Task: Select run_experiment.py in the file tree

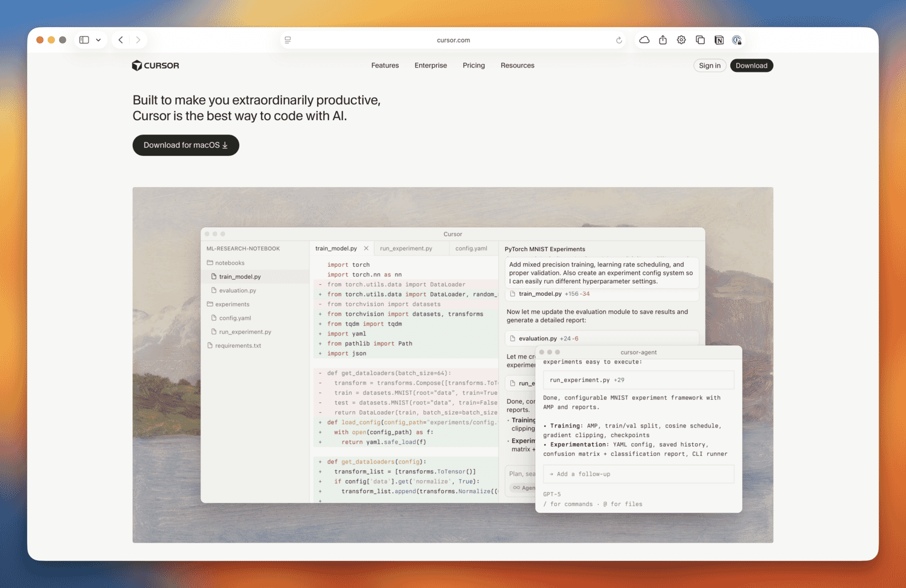Action: pos(241,332)
